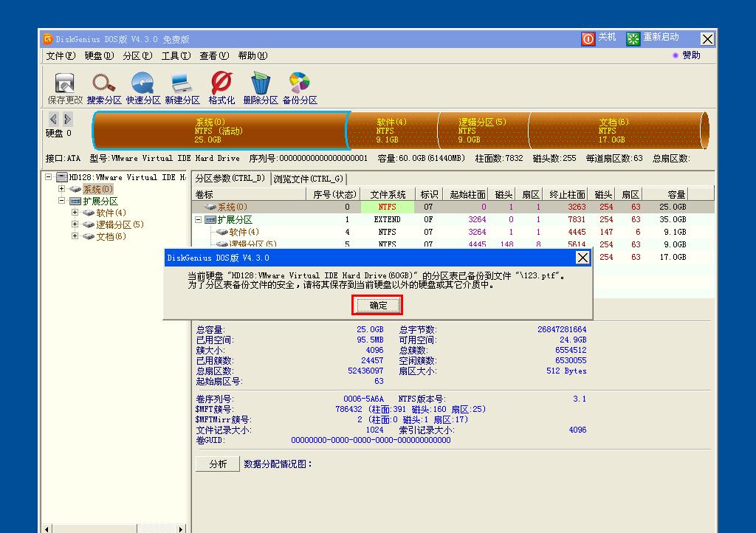Expand the 系统(0) tree node
Image resolution: width=756 pixels, height=533 pixels.
[62, 189]
